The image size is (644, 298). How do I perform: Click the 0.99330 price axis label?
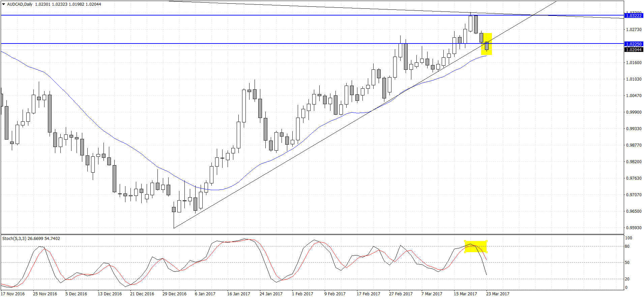[x=634, y=129]
